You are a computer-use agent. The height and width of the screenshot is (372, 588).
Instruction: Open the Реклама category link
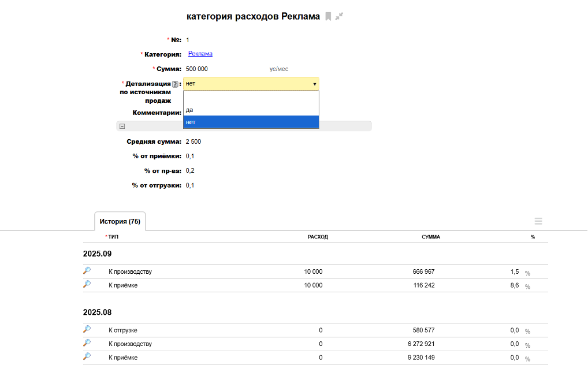tap(200, 54)
